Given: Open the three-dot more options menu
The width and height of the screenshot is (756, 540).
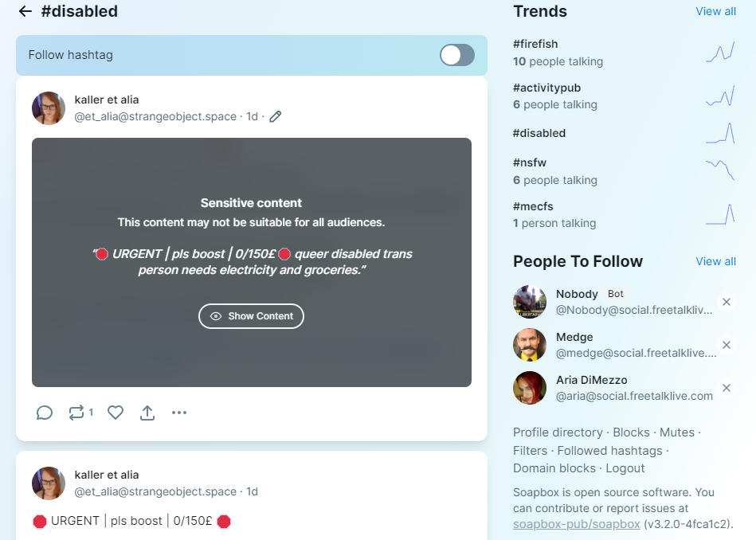Looking at the screenshot, I should pyautogui.click(x=179, y=413).
